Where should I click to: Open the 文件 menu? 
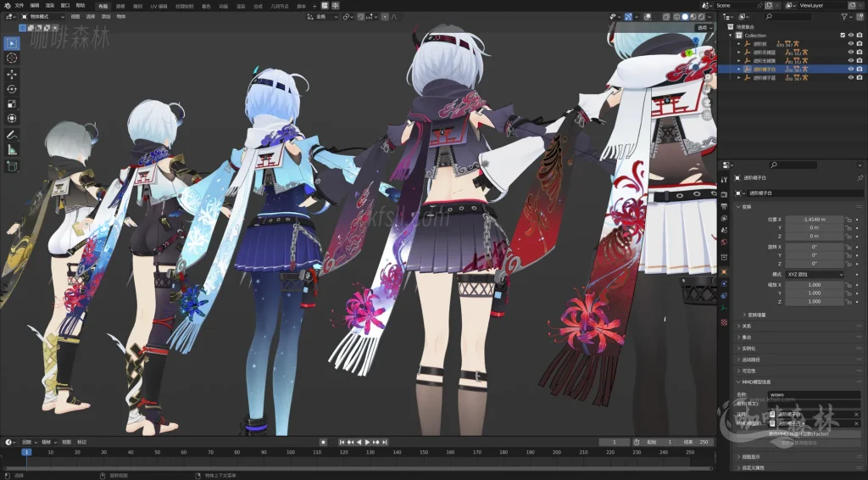tap(19, 6)
